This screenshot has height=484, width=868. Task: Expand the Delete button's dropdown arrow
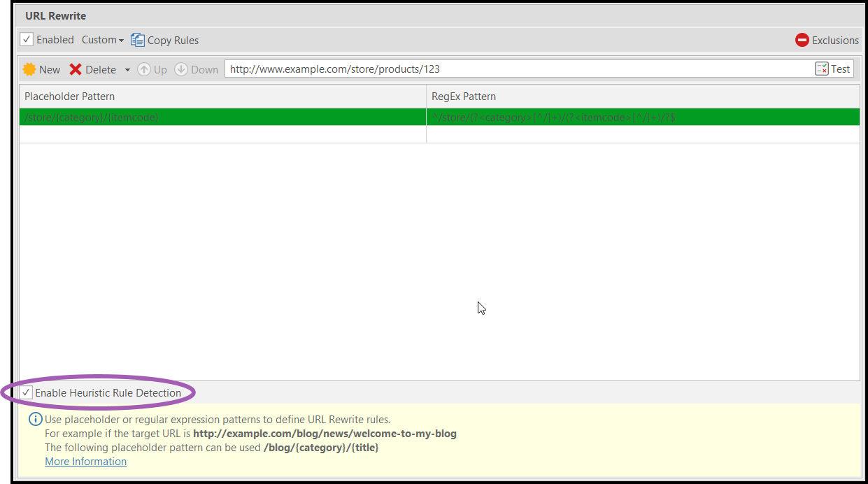[x=127, y=69]
